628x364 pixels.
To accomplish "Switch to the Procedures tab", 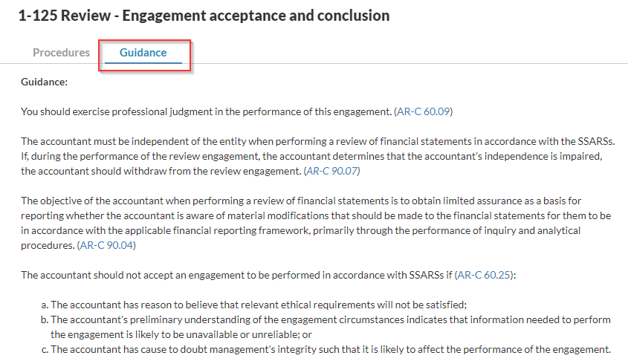I will (61, 53).
